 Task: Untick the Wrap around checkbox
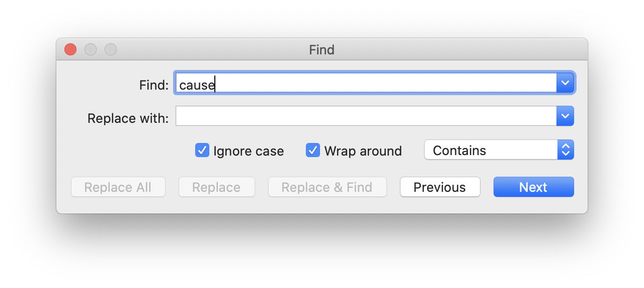click(313, 150)
